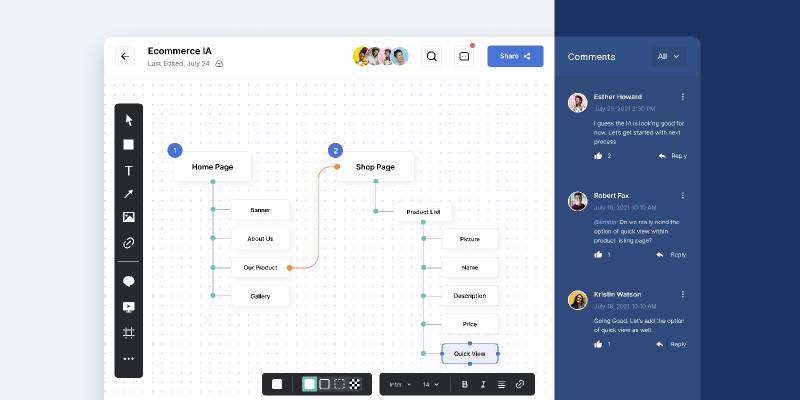Image resolution: width=800 pixels, height=400 pixels.
Task: Select the Product List node
Action: pyautogui.click(x=423, y=212)
